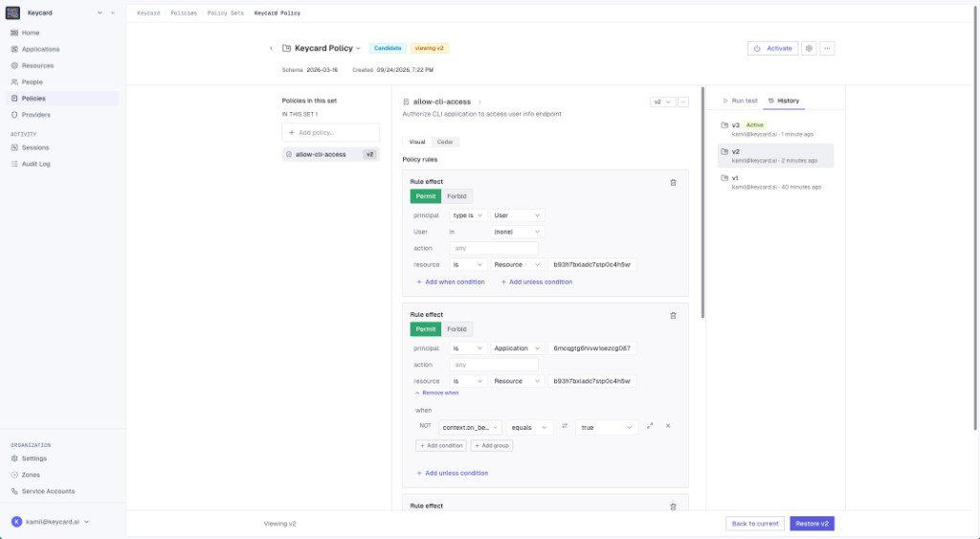980x539 pixels.
Task: Delete the first rule with trash icon
Action: [673, 183]
